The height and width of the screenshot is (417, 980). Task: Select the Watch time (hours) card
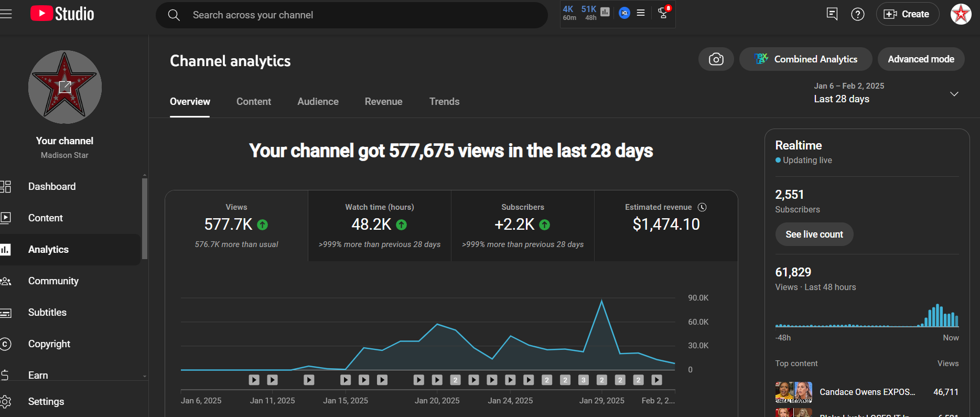[x=380, y=226]
